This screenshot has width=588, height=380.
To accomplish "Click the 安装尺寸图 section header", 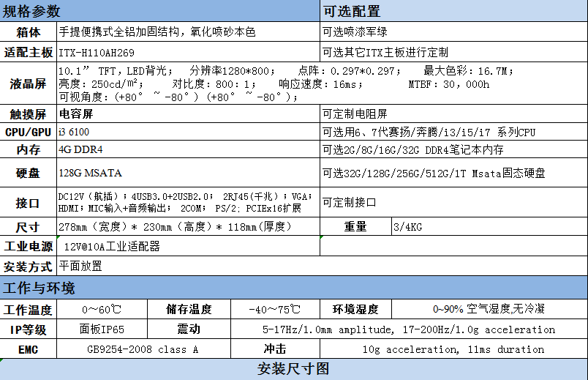I will click(293, 368).
